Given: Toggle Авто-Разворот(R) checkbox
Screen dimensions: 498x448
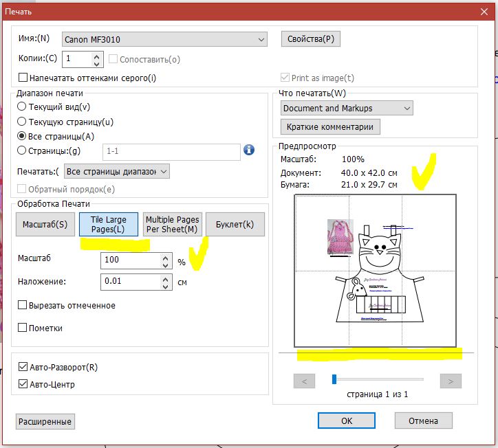Looking at the screenshot, I should click(x=23, y=367).
